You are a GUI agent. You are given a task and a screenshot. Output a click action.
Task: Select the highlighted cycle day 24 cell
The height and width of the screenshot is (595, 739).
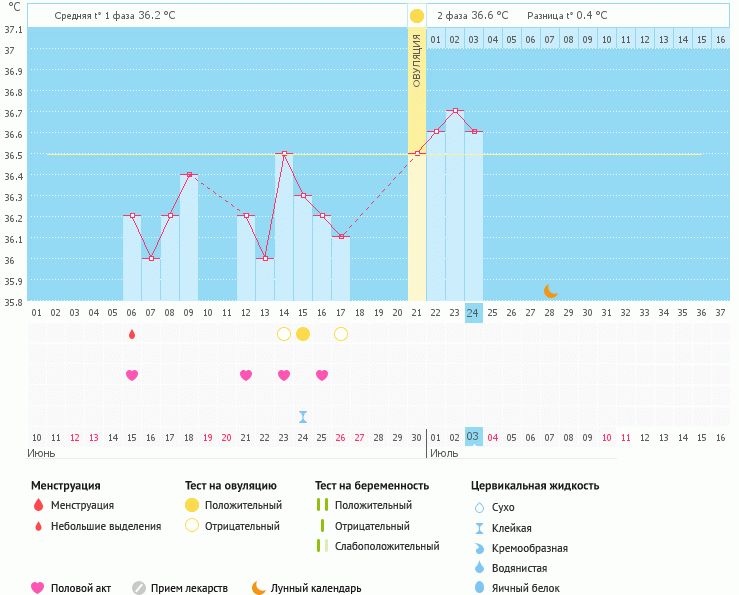pyautogui.click(x=474, y=312)
